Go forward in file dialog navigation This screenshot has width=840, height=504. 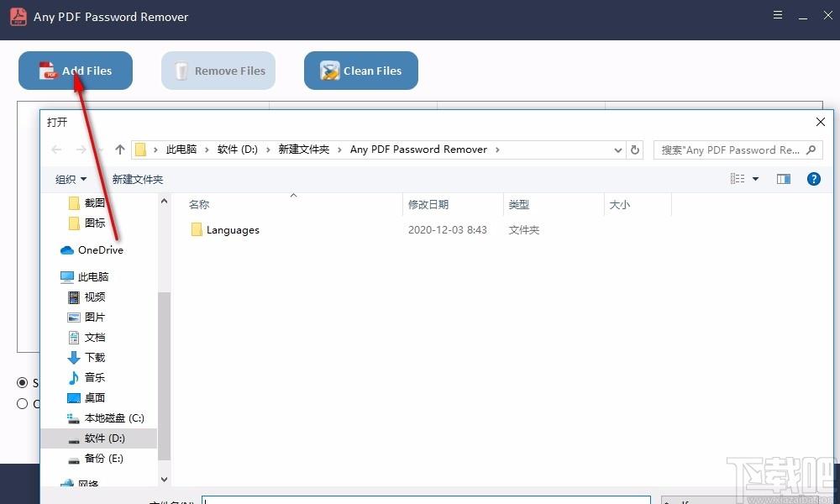[x=81, y=150]
